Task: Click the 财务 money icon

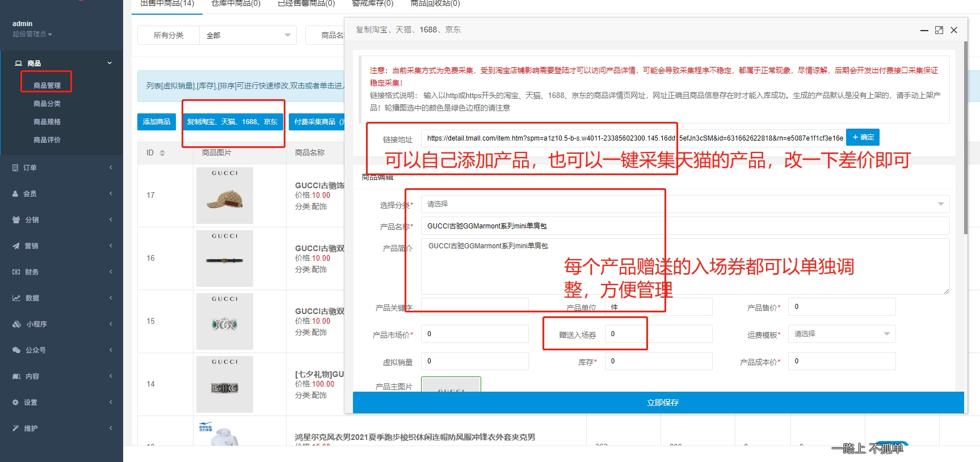Action: 16,272
